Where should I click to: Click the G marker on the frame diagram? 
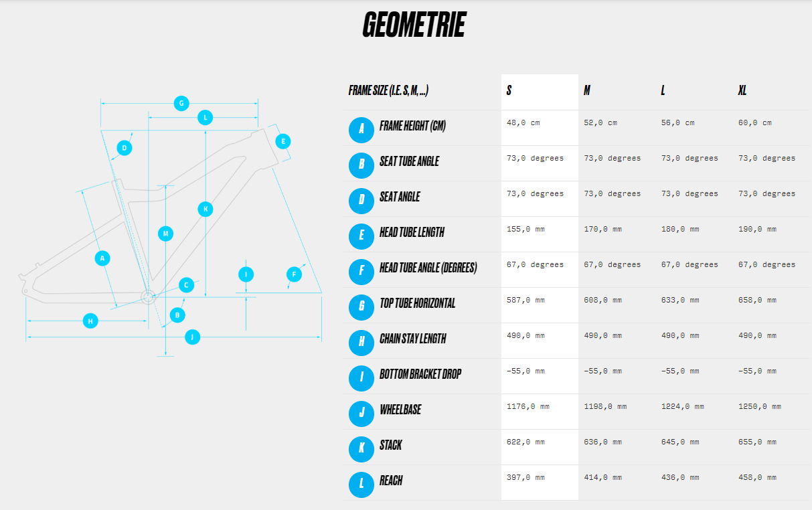pyautogui.click(x=181, y=104)
